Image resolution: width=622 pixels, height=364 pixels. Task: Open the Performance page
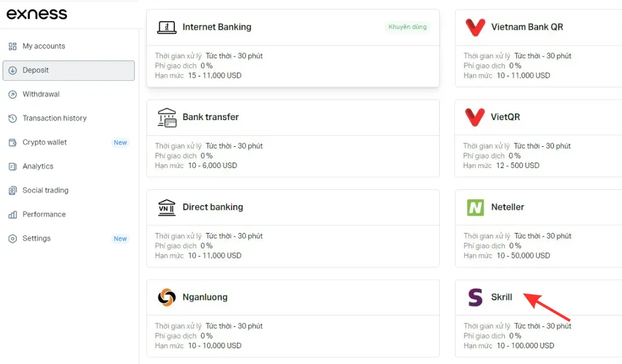[44, 214]
